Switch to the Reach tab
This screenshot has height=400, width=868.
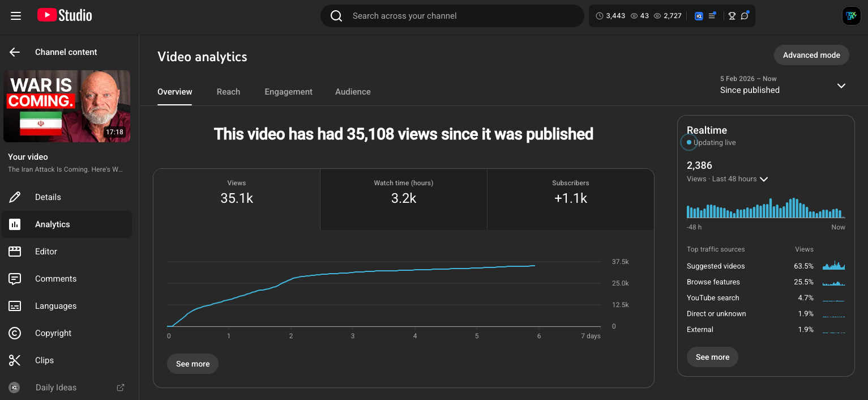click(x=228, y=91)
